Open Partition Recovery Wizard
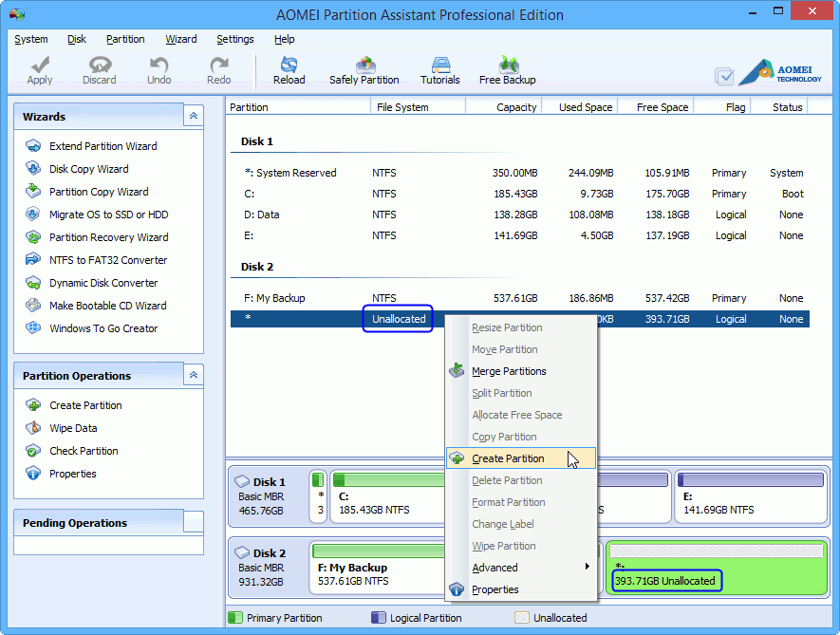Screen dimensions: 840x635 [x=109, y=237]
